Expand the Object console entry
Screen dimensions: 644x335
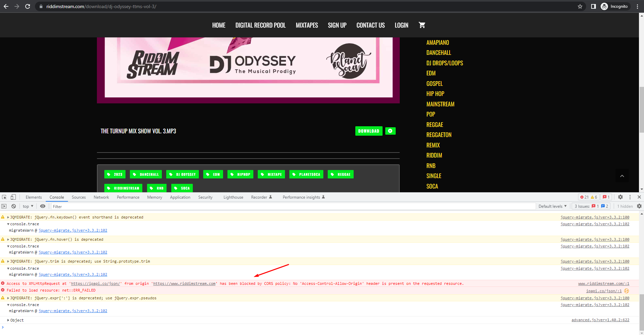pyautogui.click(x=8, y=321)
